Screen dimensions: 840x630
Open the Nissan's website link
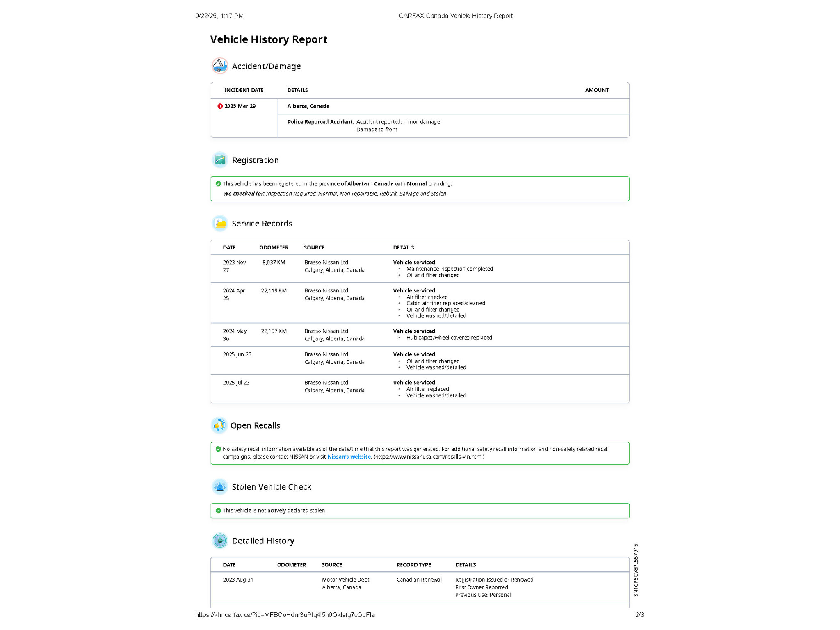[349, 457]
